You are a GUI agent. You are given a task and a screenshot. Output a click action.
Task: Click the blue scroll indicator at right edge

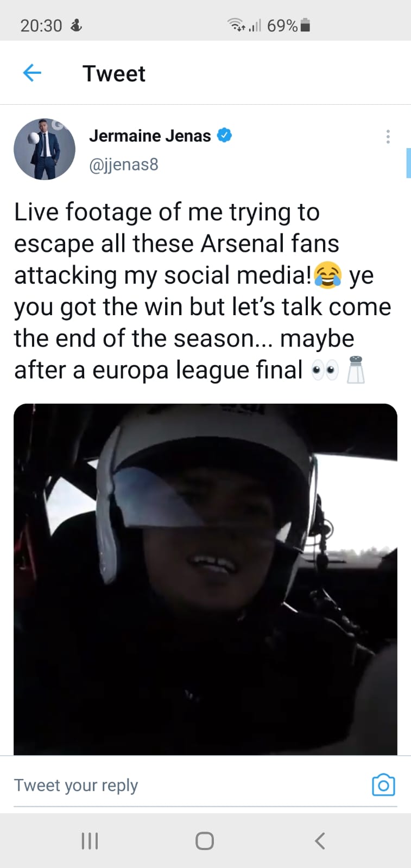tap(408, 162)
